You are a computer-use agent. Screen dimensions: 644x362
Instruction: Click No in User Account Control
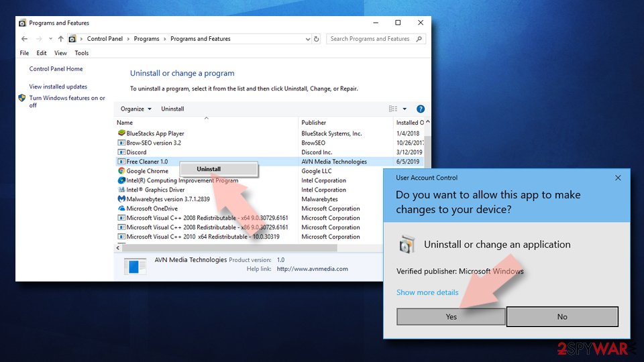click(562, 316)
